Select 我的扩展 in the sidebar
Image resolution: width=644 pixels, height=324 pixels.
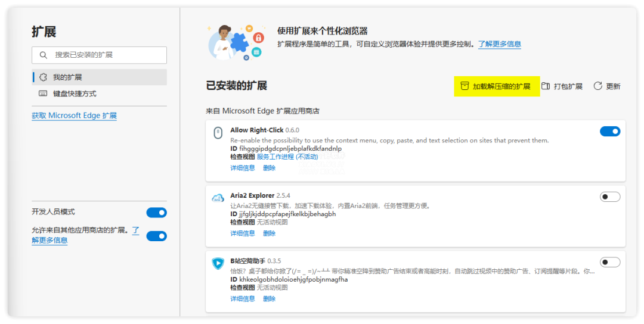click(100, 77)
